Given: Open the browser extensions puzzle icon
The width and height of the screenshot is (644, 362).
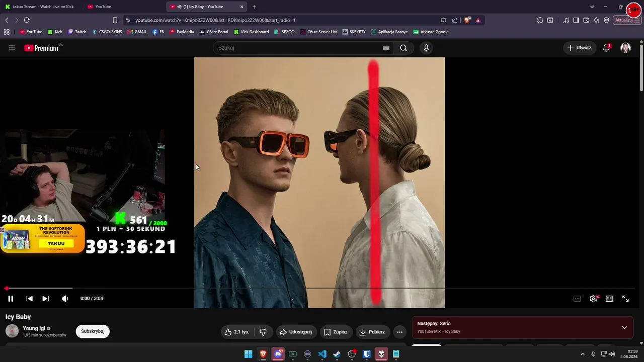Looking at the screenshot, I should (x=540, y=20).
